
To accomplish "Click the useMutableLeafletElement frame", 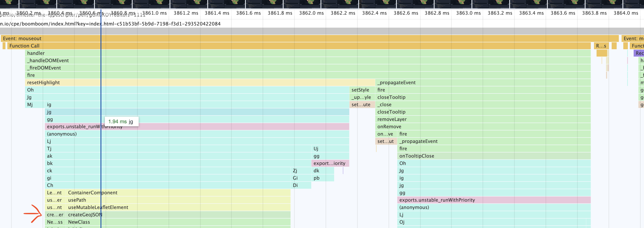I will click(x=178, y=207).
